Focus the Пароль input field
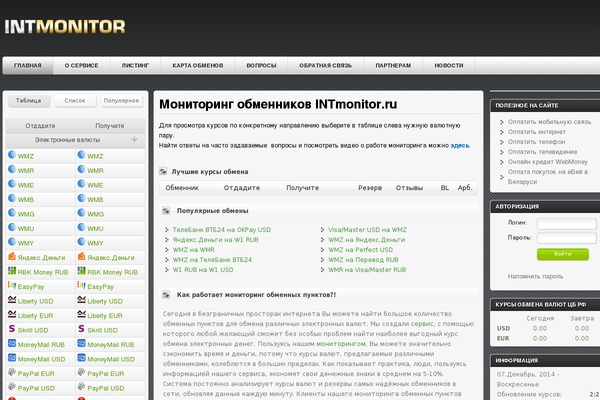Screen dimensions: 600x400 (x=567, y=238)
